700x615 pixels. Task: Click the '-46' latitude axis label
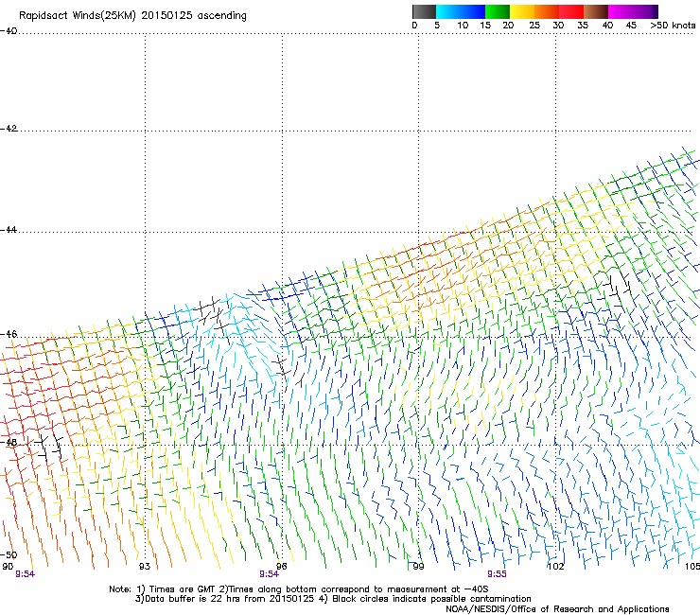[9, 334]
